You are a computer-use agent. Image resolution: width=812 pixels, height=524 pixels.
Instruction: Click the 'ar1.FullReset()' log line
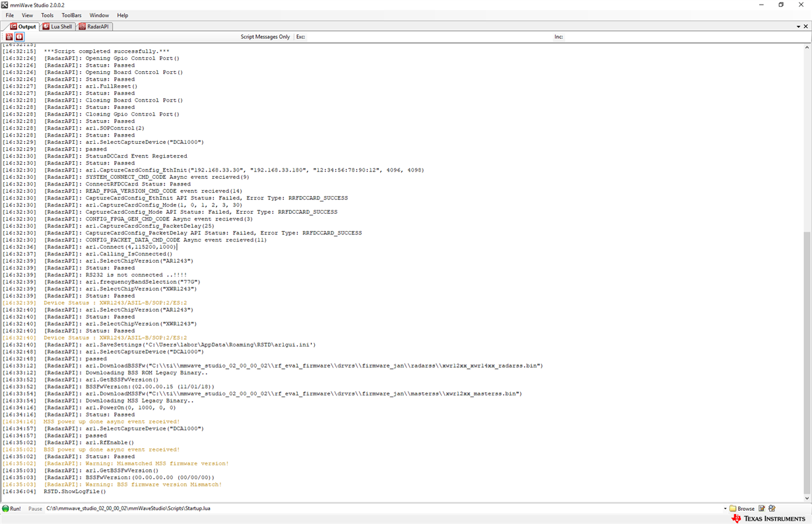(112, 86)
